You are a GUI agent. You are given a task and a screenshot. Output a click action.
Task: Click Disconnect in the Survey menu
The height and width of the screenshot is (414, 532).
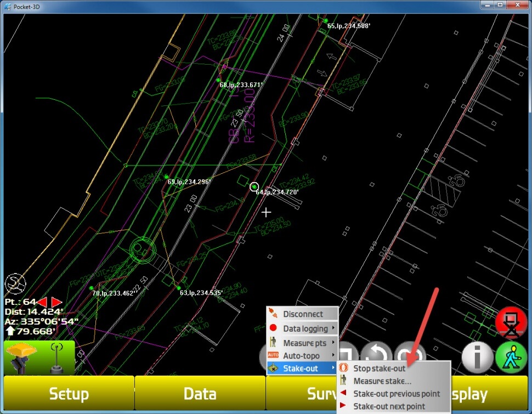pyautogui.click(x=302, y=314)
